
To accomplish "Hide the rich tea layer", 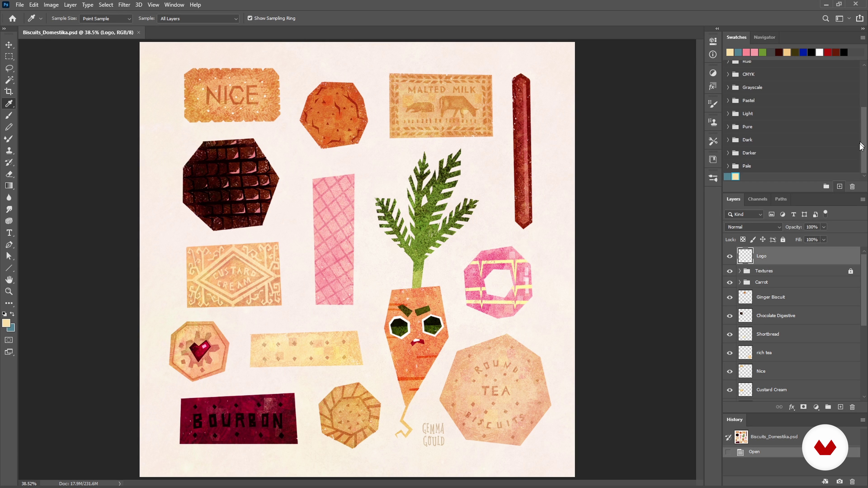I will pos(730,353).
